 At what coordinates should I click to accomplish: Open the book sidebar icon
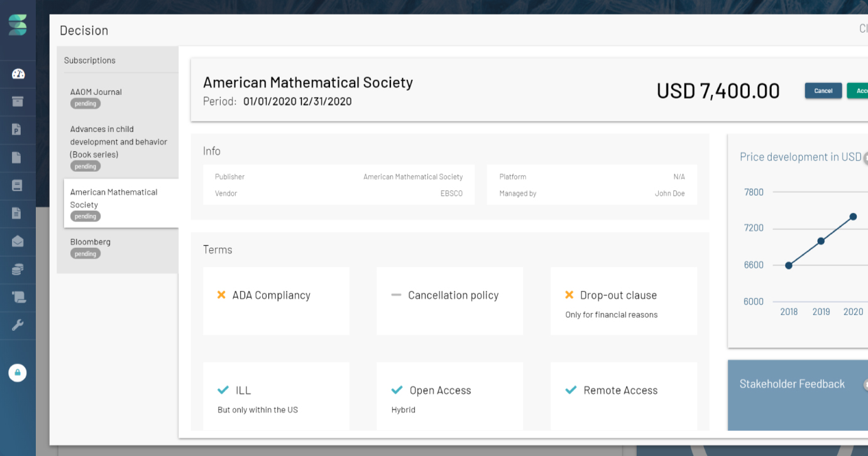[17, 186]
